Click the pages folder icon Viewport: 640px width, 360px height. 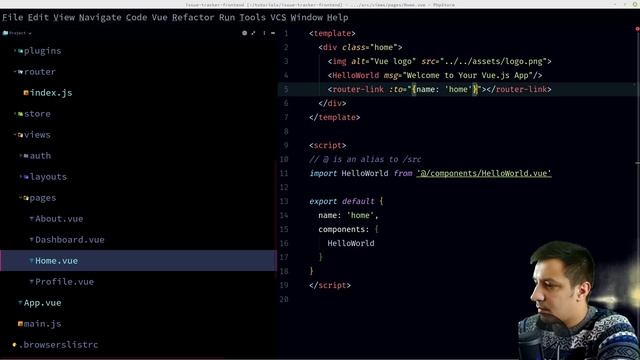coord(26,198)
